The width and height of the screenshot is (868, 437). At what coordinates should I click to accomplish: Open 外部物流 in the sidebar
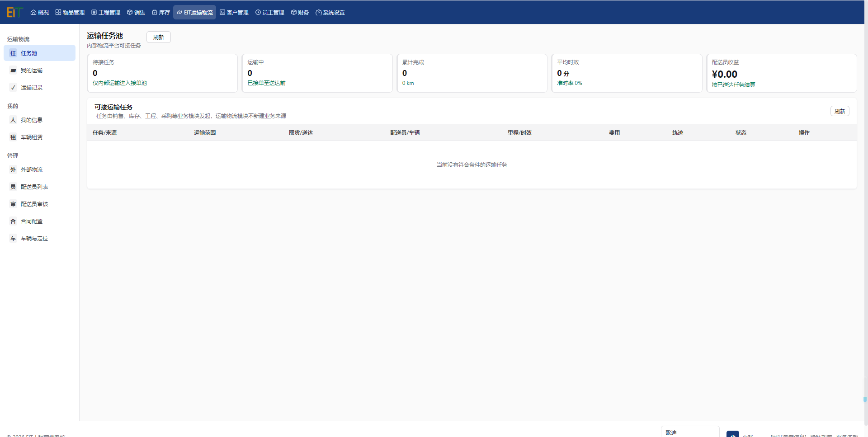tap(39, 169)
